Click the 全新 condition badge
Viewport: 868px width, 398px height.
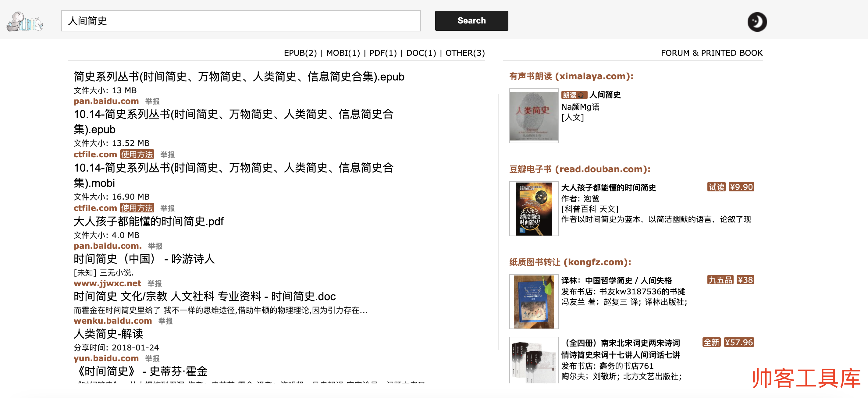(x=711, y=343)
